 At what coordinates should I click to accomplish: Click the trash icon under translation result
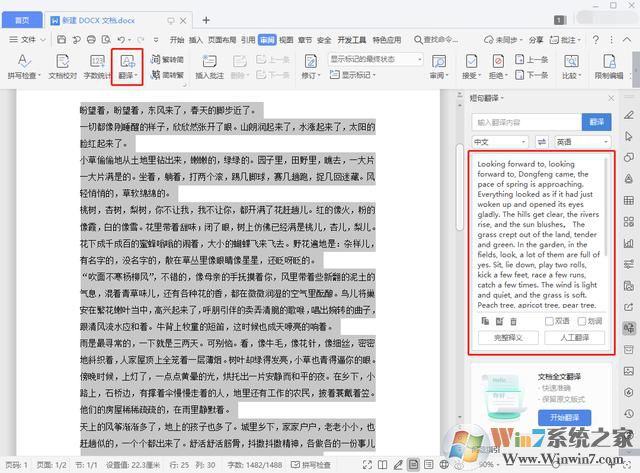click(x=514, y=321)
